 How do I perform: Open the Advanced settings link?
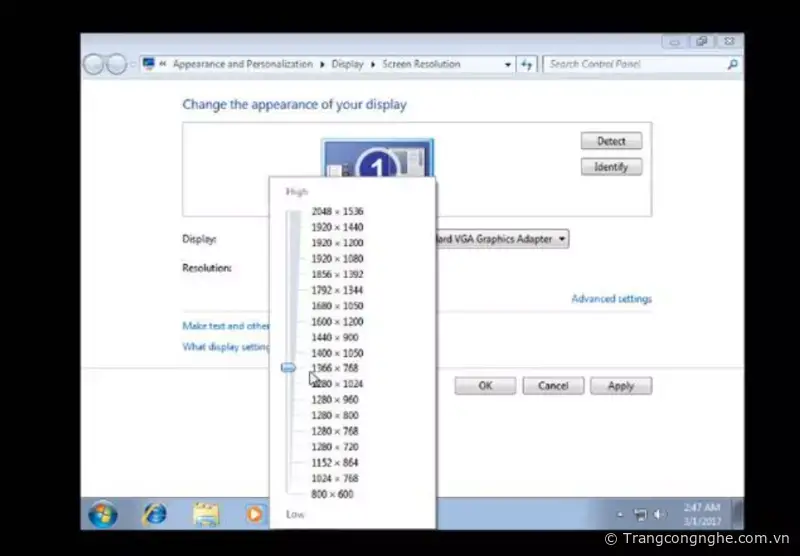click(611, 299)
